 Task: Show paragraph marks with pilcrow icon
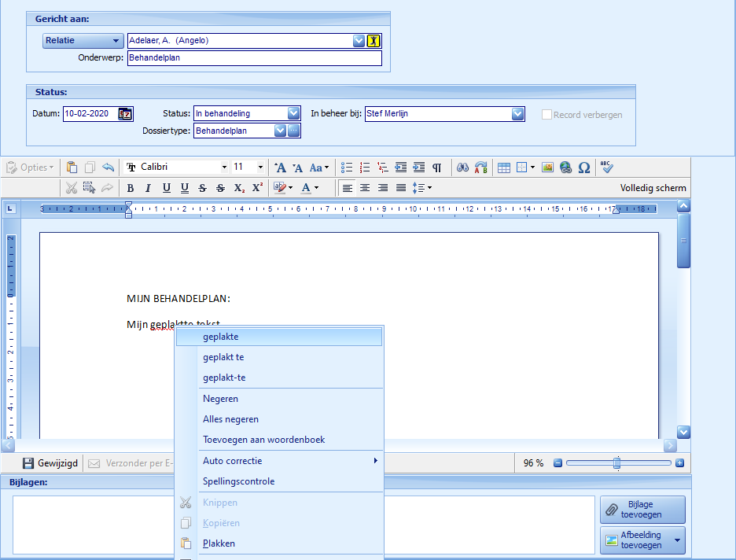(437, 168)
